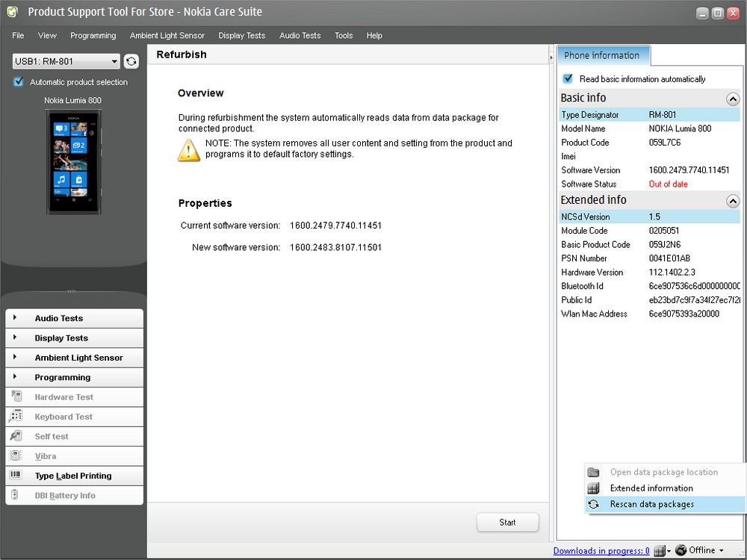Click the Basic Product Code value 059J2N6
747x560 pixels.
(x=665, y=244)
